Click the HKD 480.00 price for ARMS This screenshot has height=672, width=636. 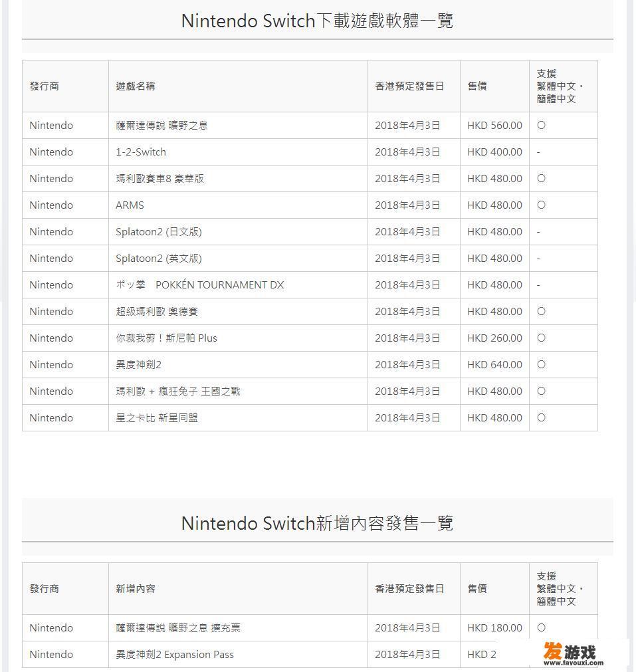(x=494, y=205)
